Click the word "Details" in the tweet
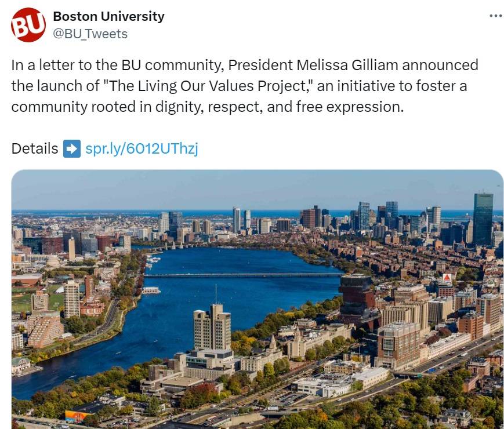 coord(34,149)
